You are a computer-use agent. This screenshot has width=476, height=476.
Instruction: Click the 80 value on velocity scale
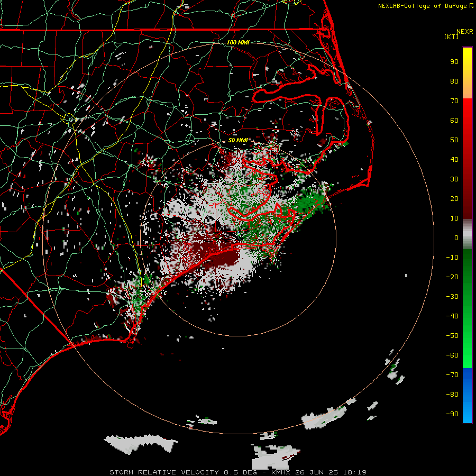[x=454, y=81]
